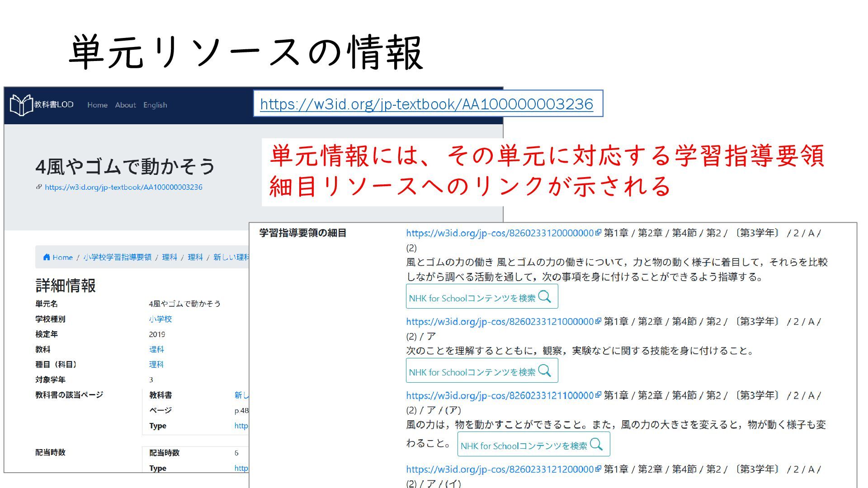Click the search magnifier in the third NHK button
The height and width of the screenshot is (488, 868).
pos(596,445)
